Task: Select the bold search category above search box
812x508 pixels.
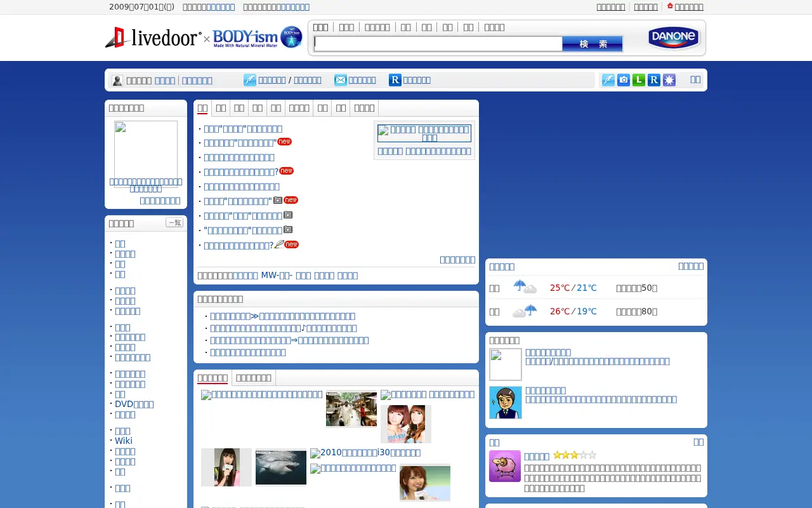Action: pos(320,27)
